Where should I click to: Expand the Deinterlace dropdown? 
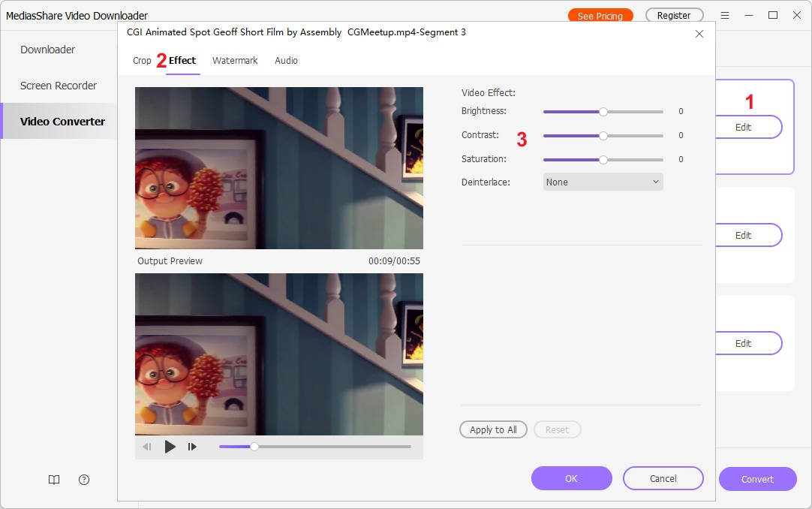coord(603,182)
